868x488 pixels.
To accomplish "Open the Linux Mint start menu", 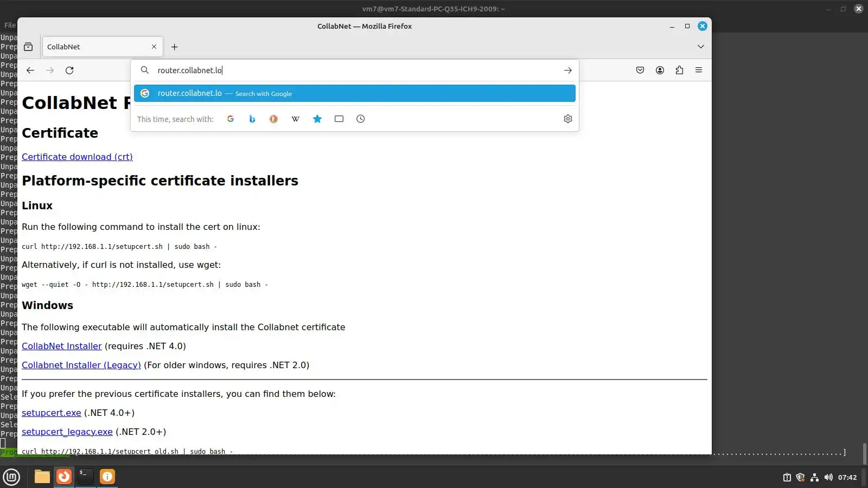I will (11, 477).
